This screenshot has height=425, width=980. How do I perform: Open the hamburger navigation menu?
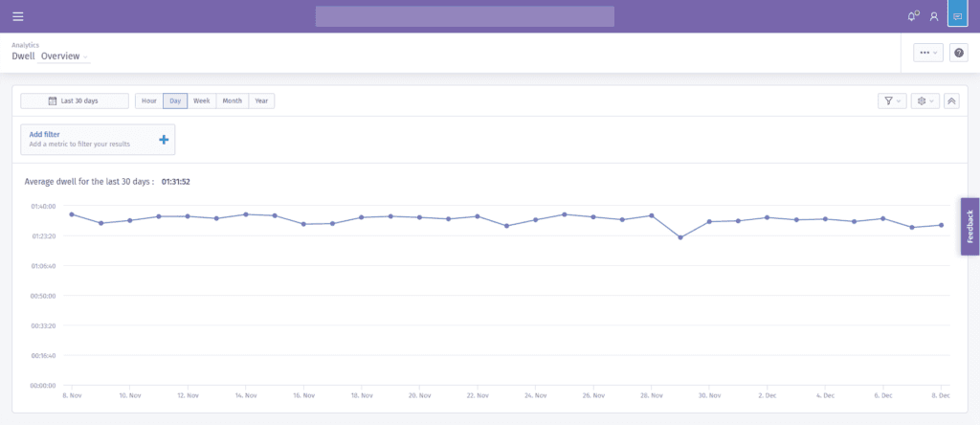click(18, 16)
